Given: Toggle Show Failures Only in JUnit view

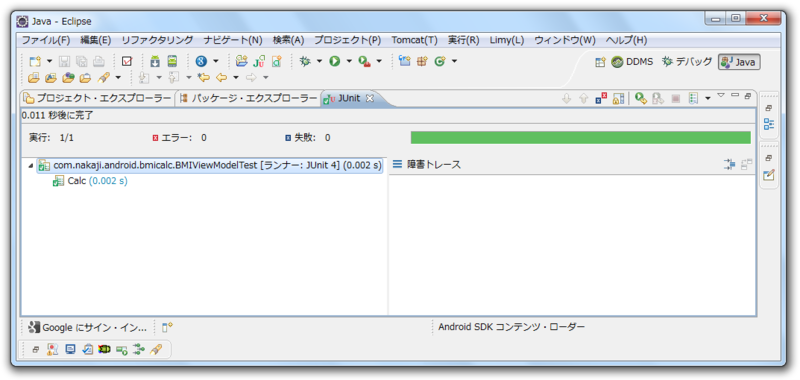Looking at the screenshot, I should tap(602, 98).
